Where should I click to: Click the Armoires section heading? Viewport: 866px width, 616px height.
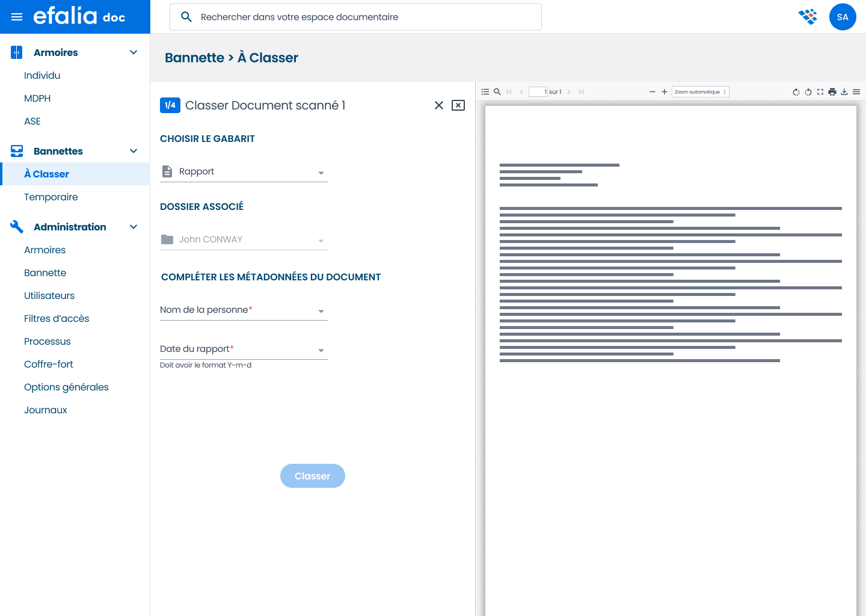pos(56,52)
